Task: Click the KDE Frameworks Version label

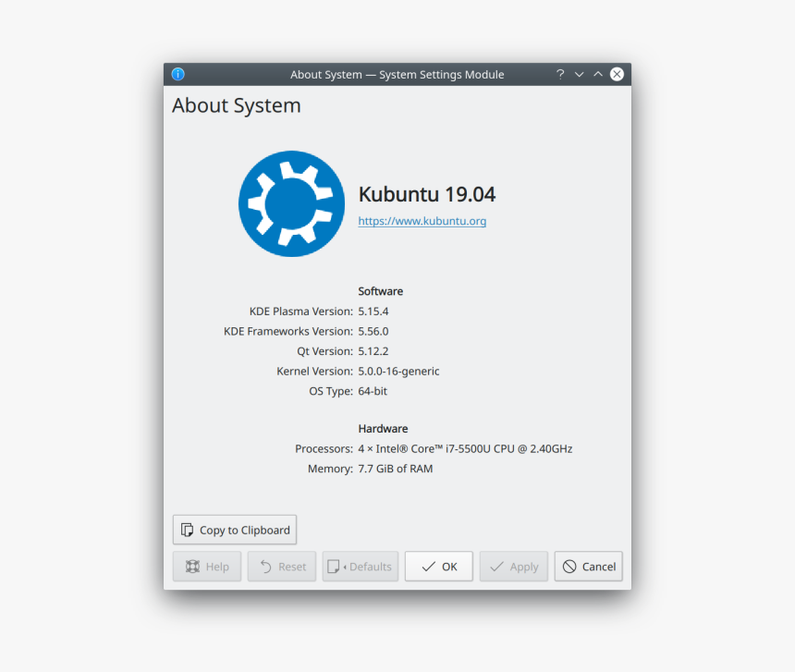Action: (x=288, y=332)
